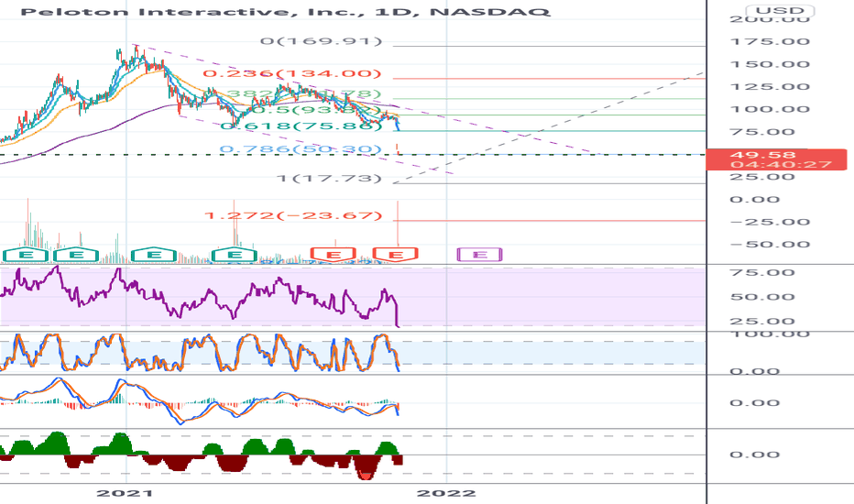This screenshot has height=504, width=854.
Task: Click the 125.00 price axis label
Action: [x=770, y=87]
